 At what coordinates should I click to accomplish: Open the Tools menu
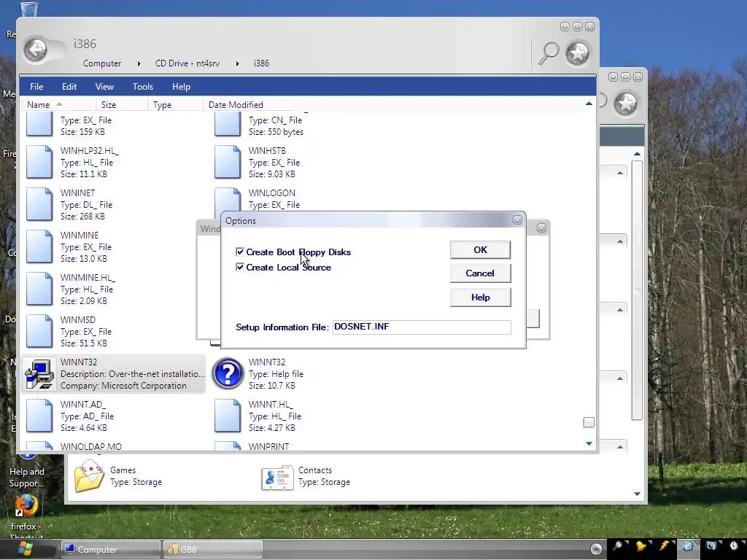142,87
